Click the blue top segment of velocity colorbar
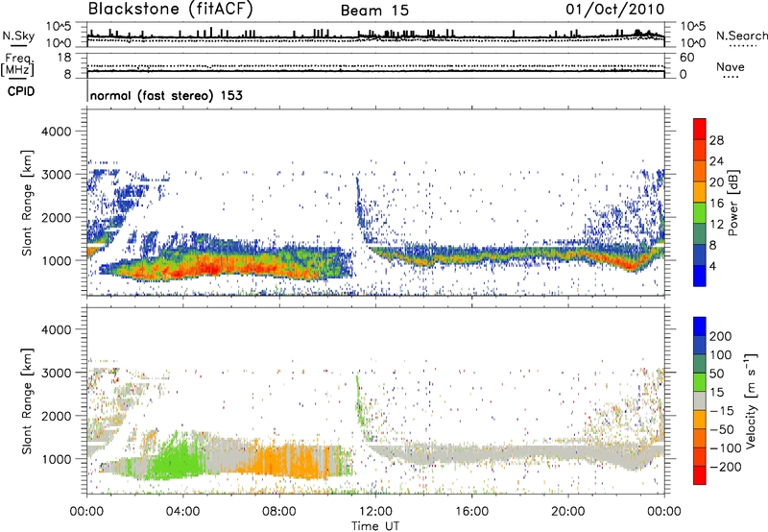Viewport: 768px width, 532px height. click(x=700, y=326)
